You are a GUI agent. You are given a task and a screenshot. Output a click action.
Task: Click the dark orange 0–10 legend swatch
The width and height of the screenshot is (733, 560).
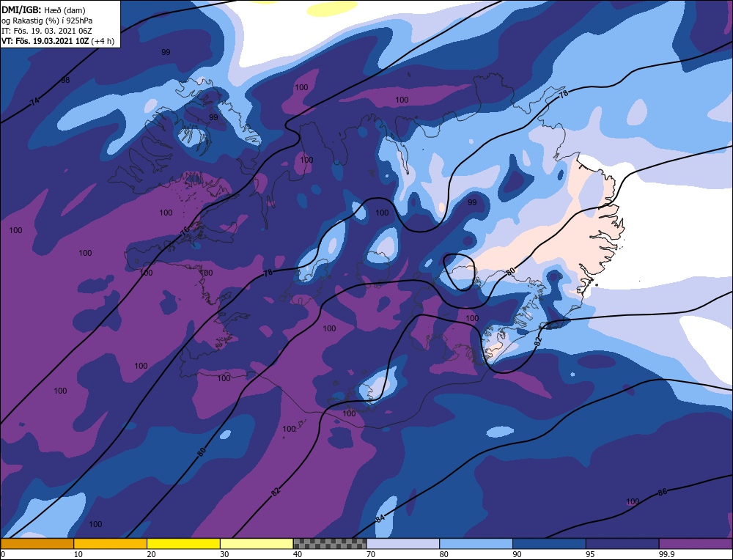coord(37,544)
